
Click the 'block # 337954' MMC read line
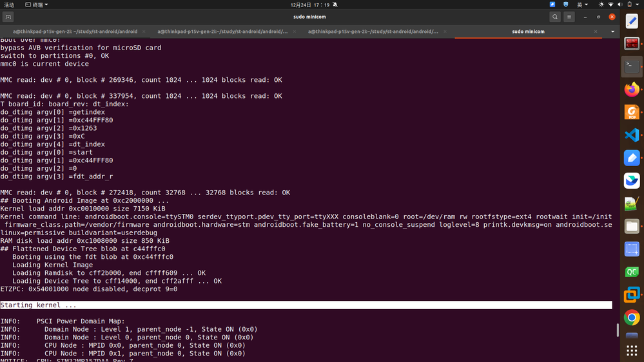[141, 95]
